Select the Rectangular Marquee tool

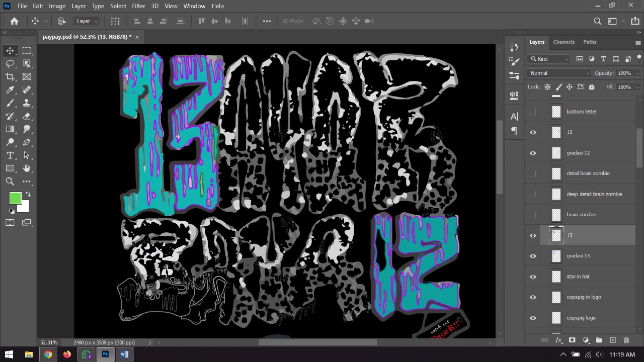(27, 51)
